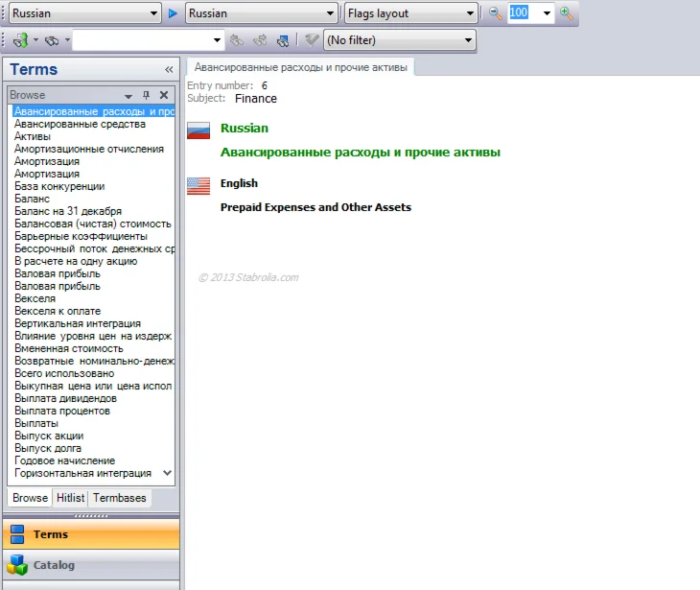The image size is (700, 590).
Task: Select Активы in the list
Action: coord(33,136)
